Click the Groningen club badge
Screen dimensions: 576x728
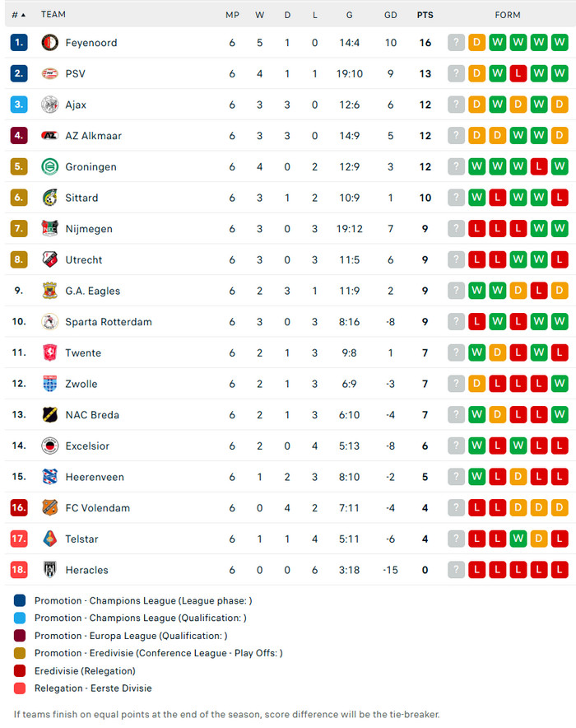tap(50, 167)
